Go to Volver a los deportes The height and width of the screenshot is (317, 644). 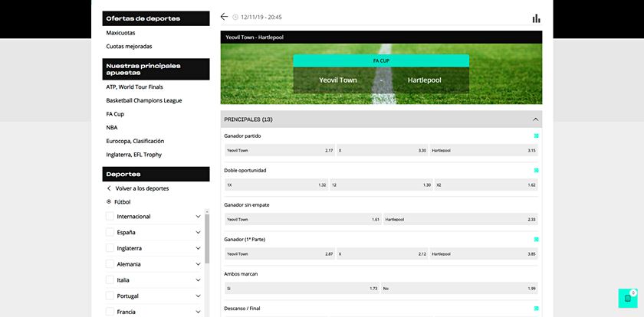[142, 188]
